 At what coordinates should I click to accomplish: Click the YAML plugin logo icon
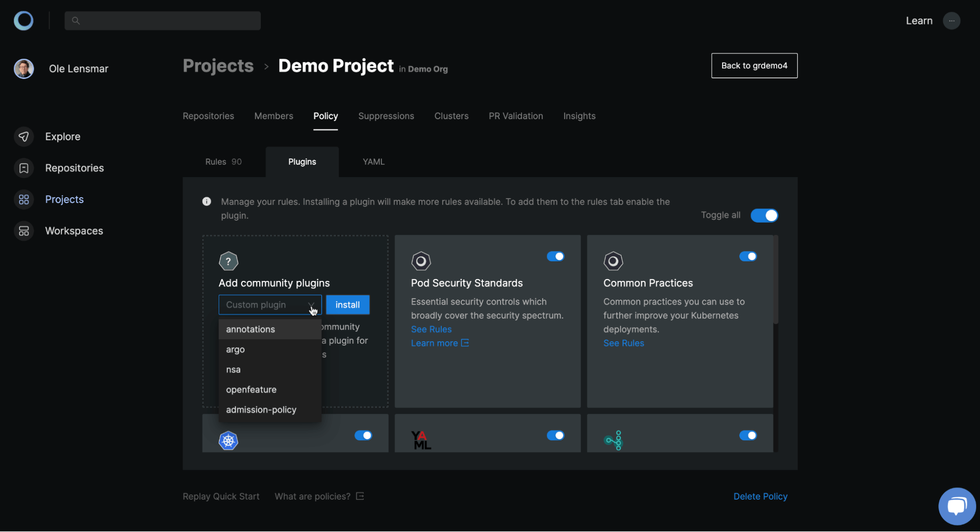421,440
